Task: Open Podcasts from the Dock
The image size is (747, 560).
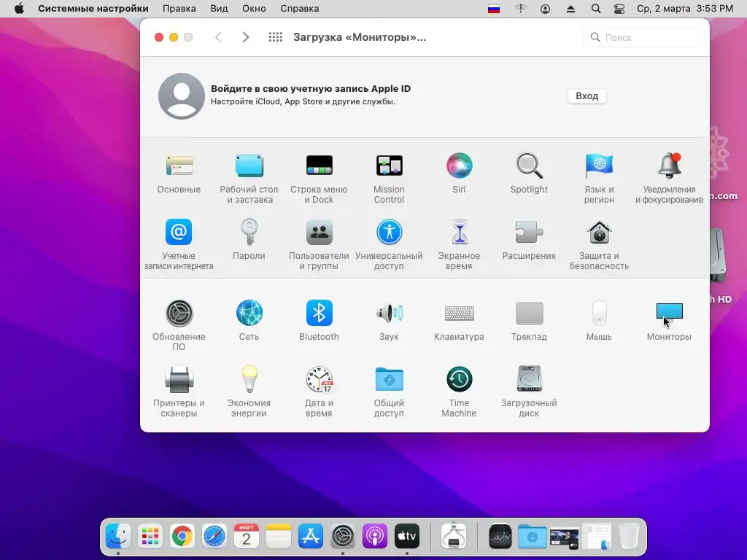Action: (374, 537)
